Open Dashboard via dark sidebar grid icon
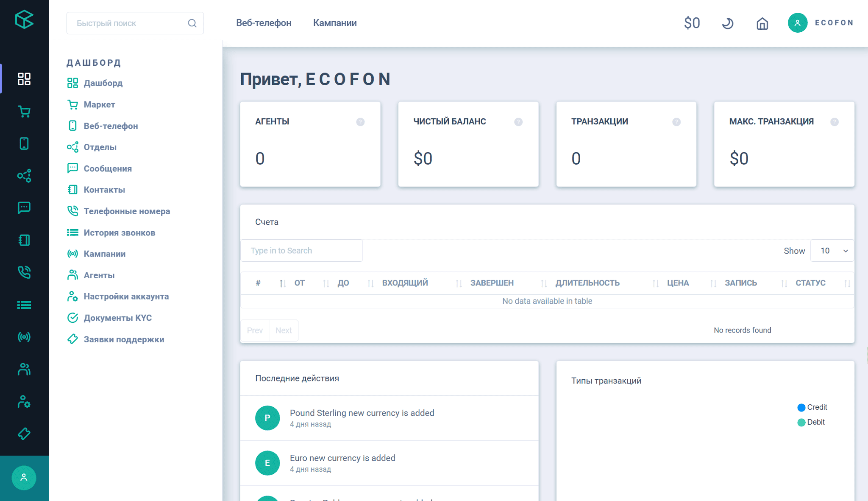The width and height of the screenshot is (868, 501). pos(24,79)
